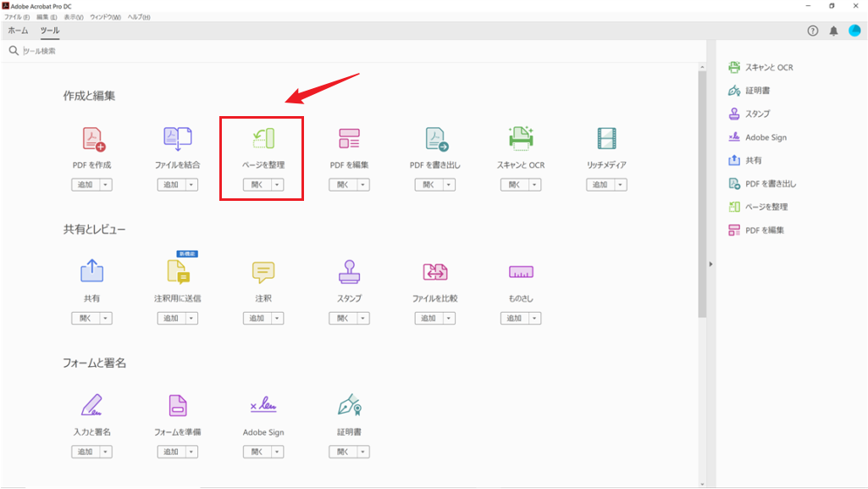Open スタンプ shortcut in right sidebar
Screen dimensions: 868x489
tap(749, 114)
